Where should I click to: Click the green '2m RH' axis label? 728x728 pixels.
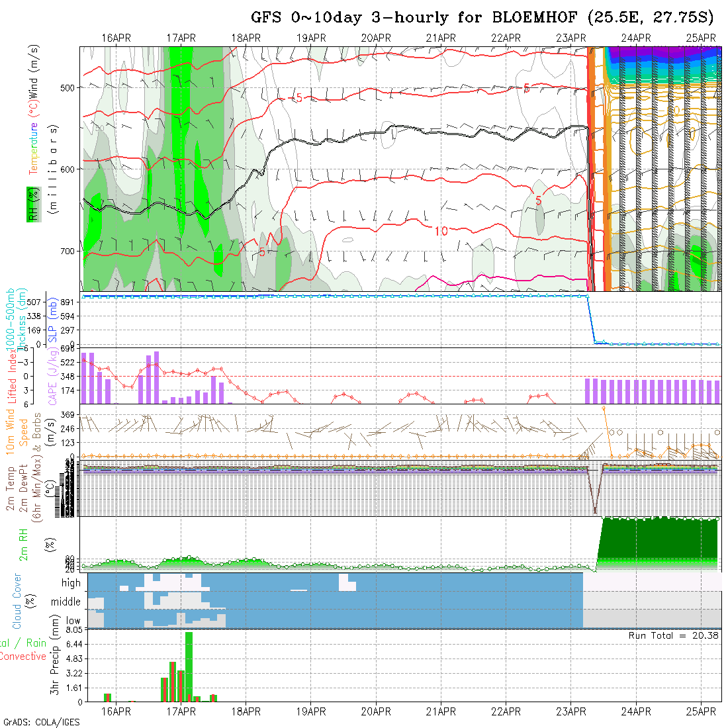23,545
